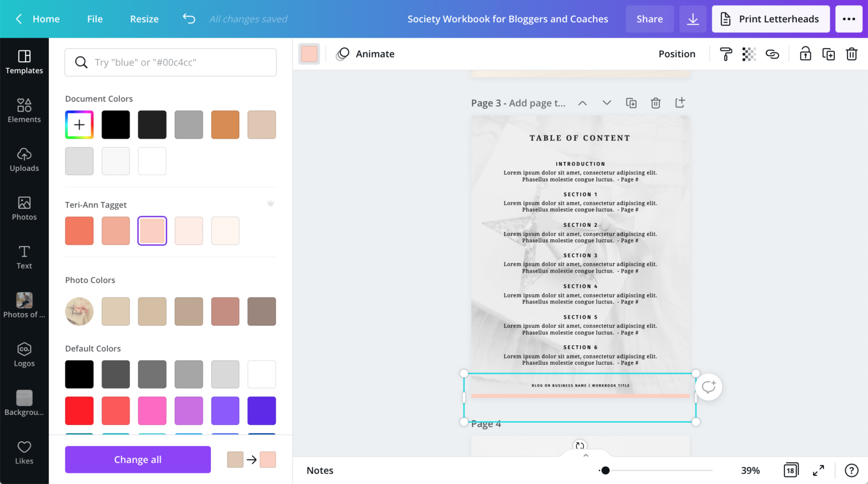The height and width of the screenshot is (484, 868).
Task: Toggle the page grid view showing 18
Action: click(x=790, y=470)
